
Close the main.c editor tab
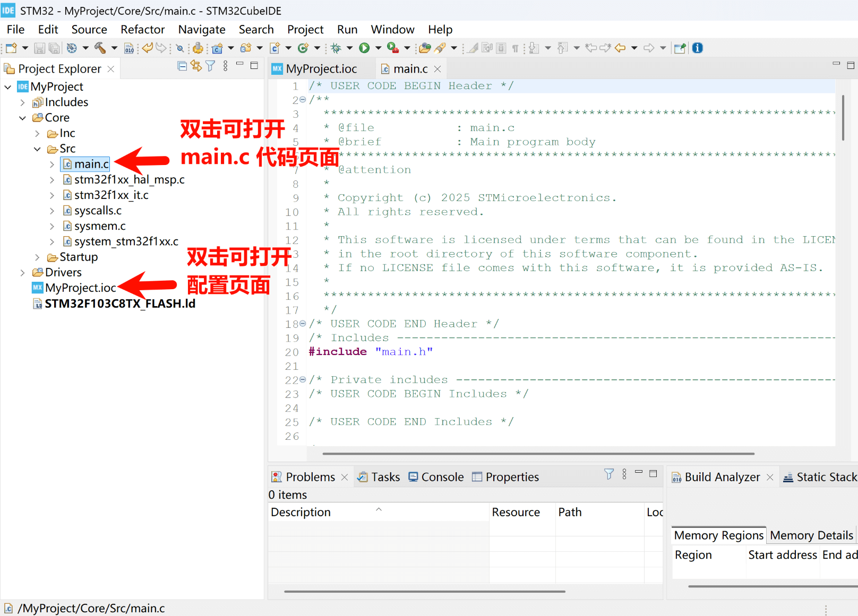coord(437,69)
